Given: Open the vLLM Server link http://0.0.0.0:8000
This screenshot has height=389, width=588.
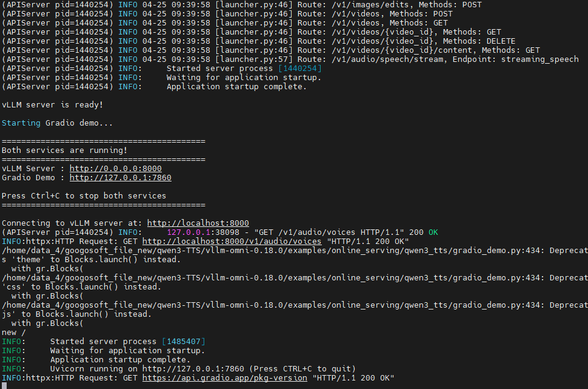Looking at the screenshot, I should (116, 169).
